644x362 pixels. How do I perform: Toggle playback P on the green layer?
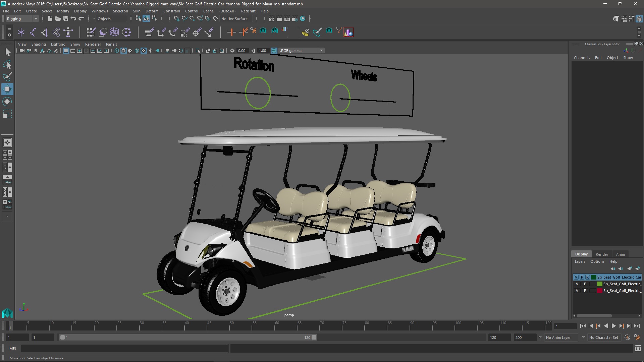(585, 284)
